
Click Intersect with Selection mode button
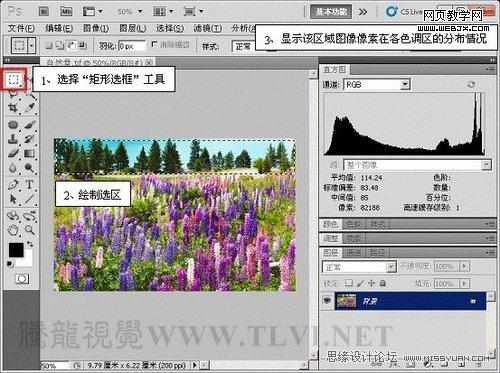click(83, 45)
